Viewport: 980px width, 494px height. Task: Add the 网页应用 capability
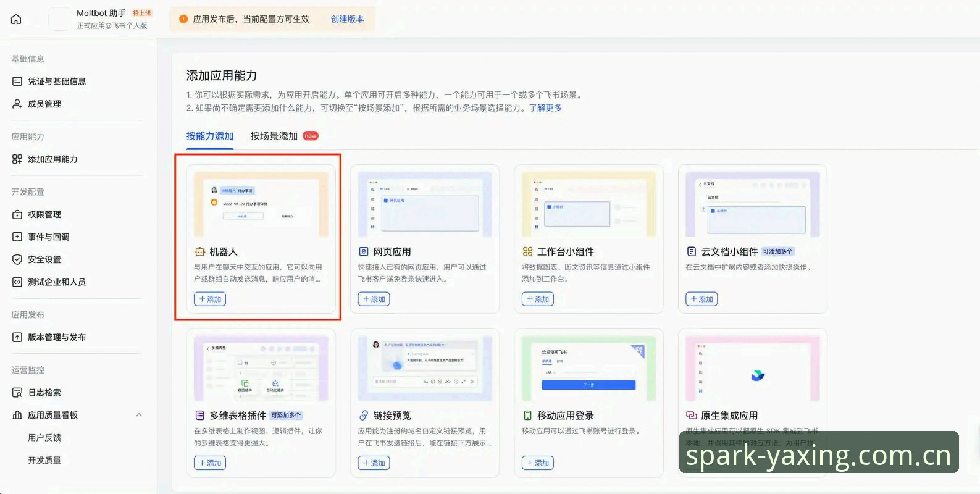pos(374,299)
